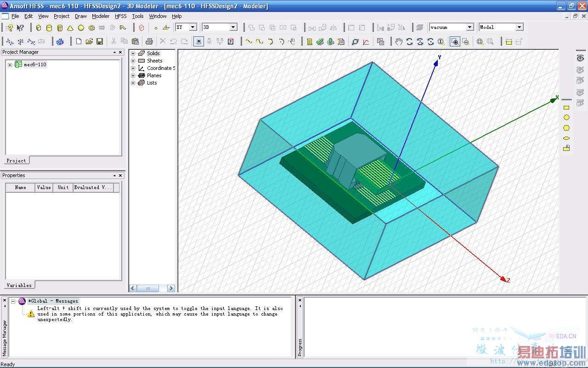Open the Tools menu
The image size is (588, 368).
138,16
